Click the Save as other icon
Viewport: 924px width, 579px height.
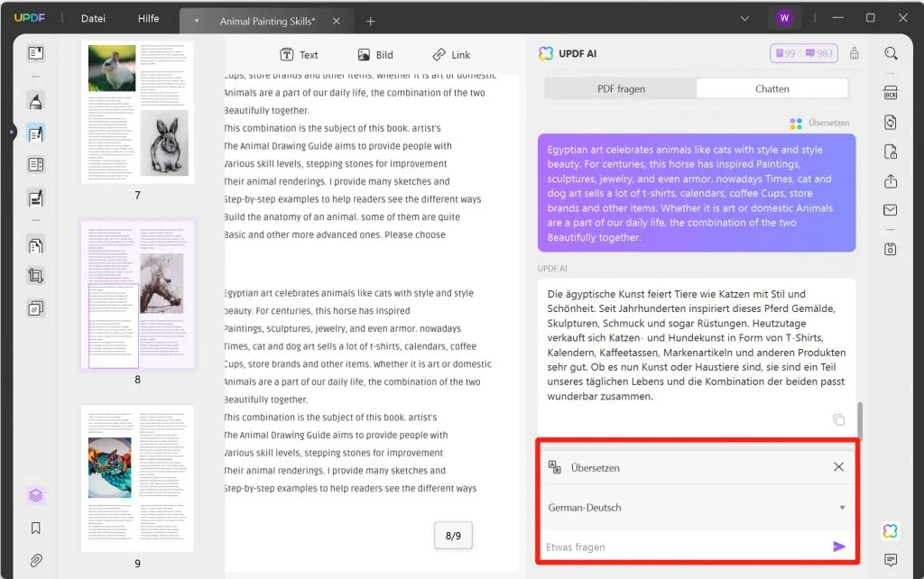(x=891, y=249)
